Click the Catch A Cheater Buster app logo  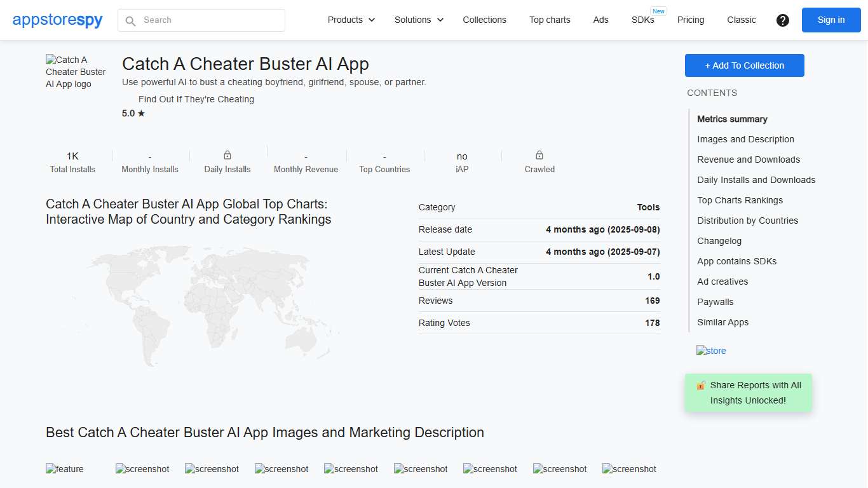(x=75, y=72)
